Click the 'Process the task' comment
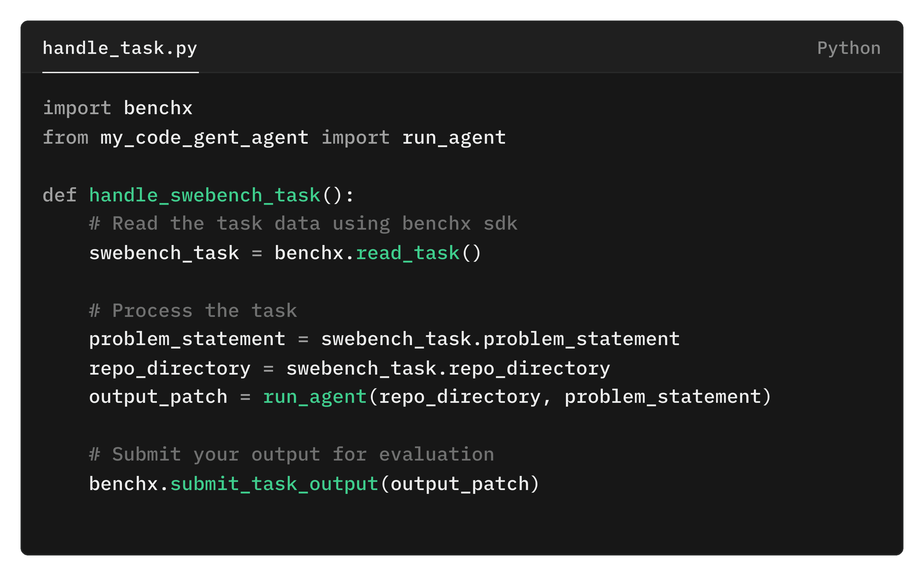 click(193, 311)
